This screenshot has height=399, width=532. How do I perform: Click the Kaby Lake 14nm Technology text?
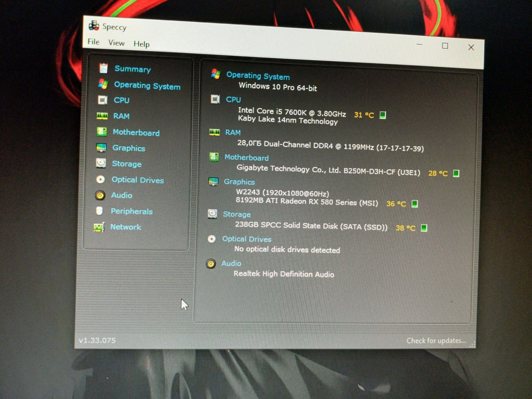click(x=288, y=120)
